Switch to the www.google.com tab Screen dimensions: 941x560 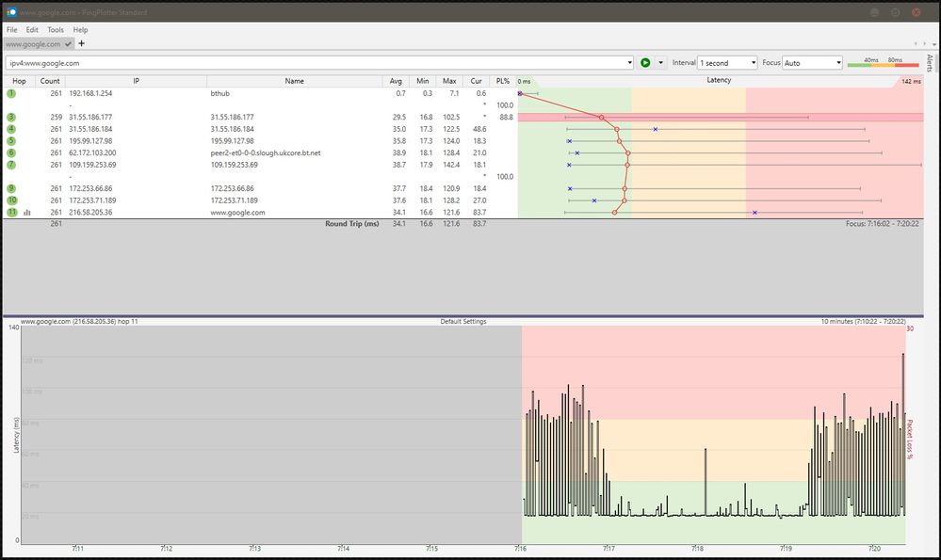(34, 43)
